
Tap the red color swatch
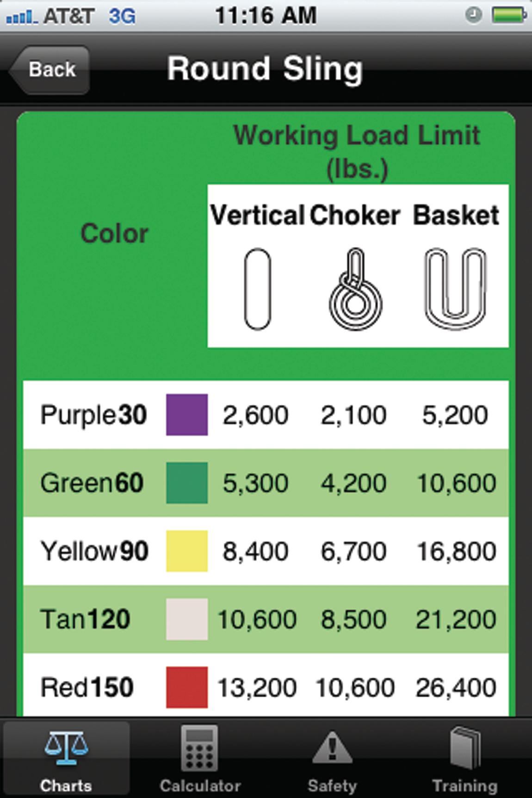187,687
